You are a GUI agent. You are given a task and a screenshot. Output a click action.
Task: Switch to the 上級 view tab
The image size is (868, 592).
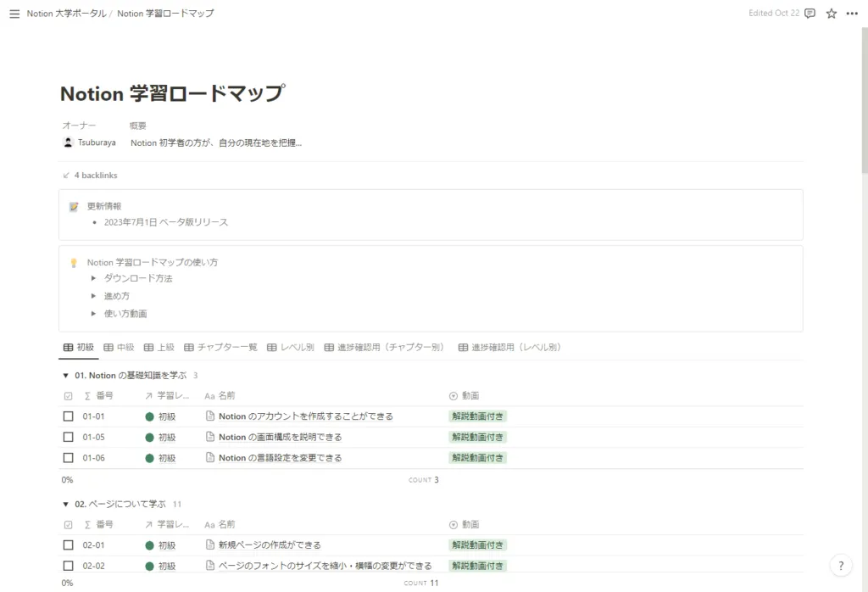(x=159, y=347)
